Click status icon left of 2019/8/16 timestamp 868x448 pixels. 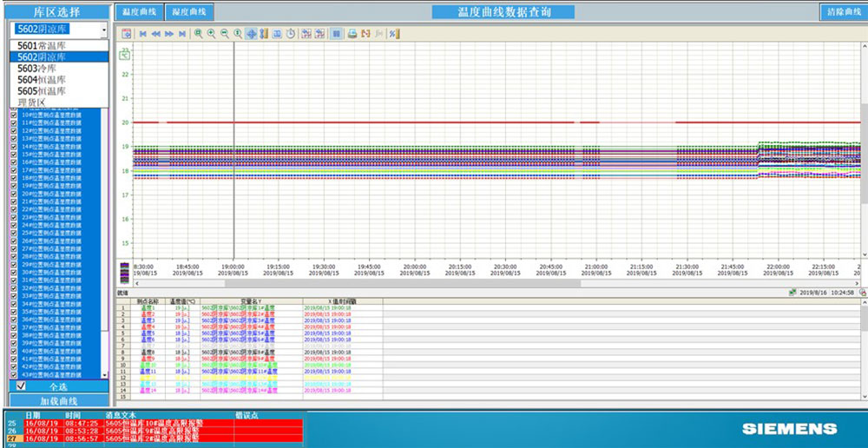pyautogui.click(x=792, y=292)
